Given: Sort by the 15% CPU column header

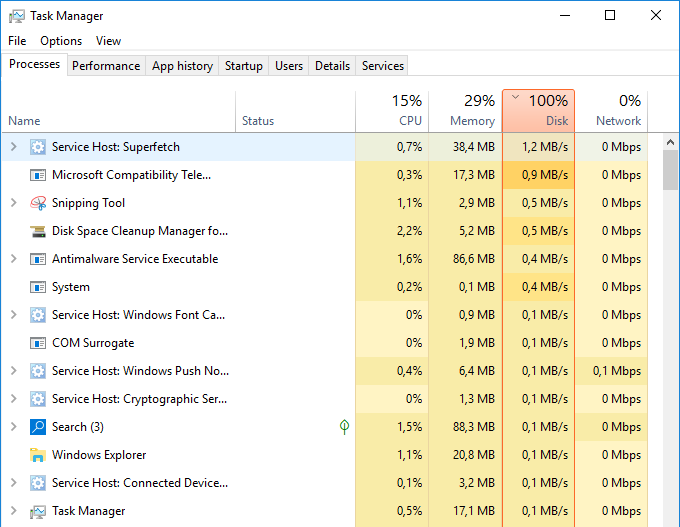Looking at the screenshot, I should 392,111.
